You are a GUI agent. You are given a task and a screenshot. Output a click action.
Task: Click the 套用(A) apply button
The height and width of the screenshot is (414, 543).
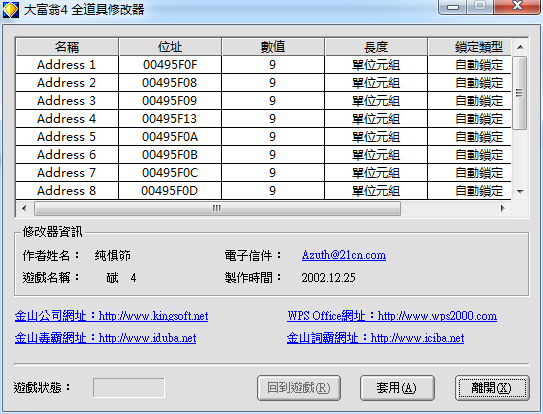[x=397, y=388]
